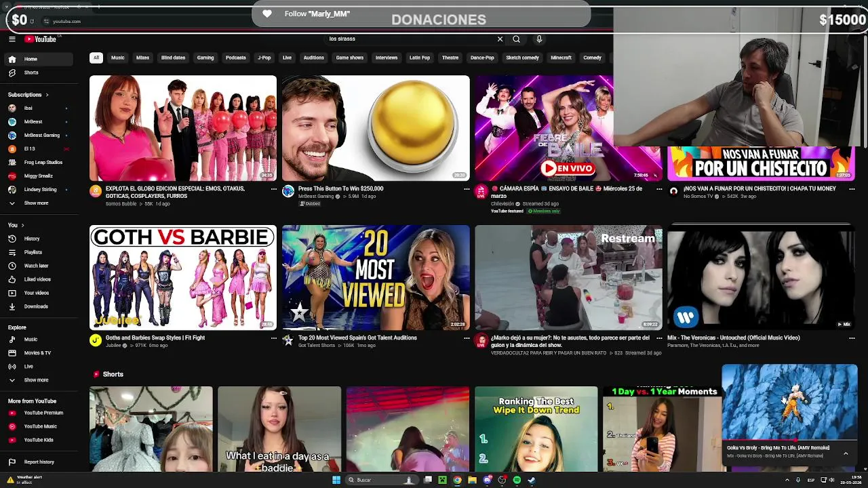Open Watch later list
This screenshot has width=868, height=488.
point(37,266)
